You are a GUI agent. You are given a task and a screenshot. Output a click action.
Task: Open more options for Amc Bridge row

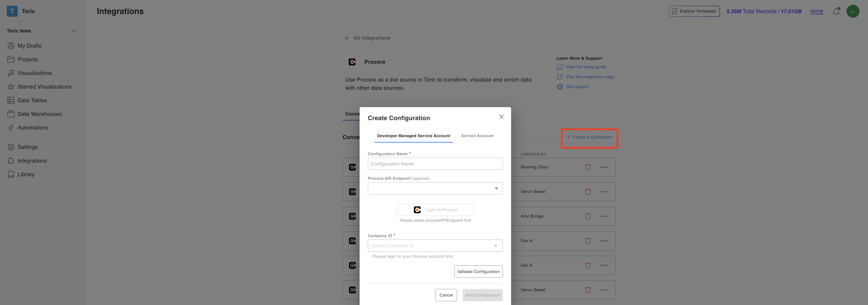point(604,216)
